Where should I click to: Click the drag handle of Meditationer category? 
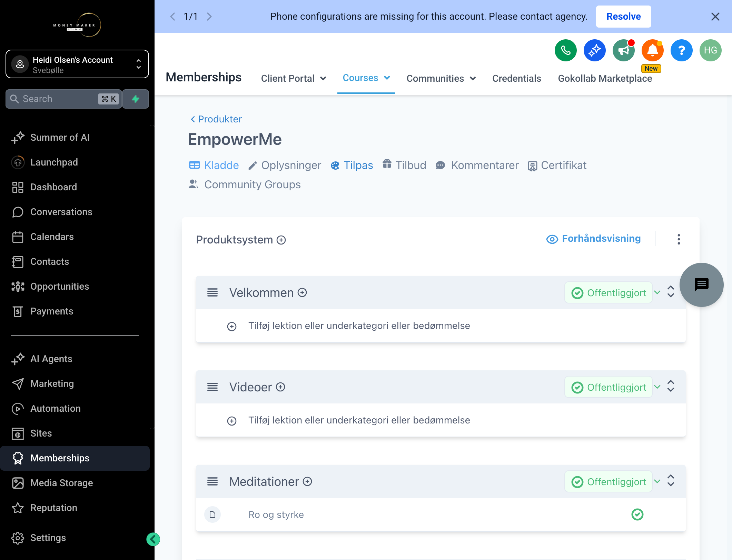[x=212, y=482]
